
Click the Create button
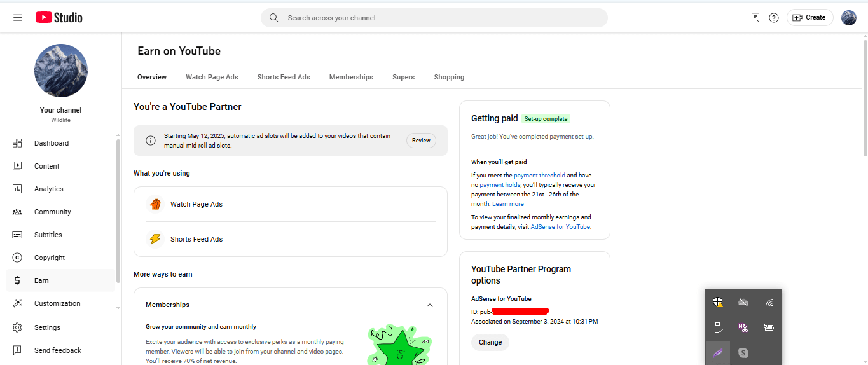pyautogui.click(x=809, y=18)
